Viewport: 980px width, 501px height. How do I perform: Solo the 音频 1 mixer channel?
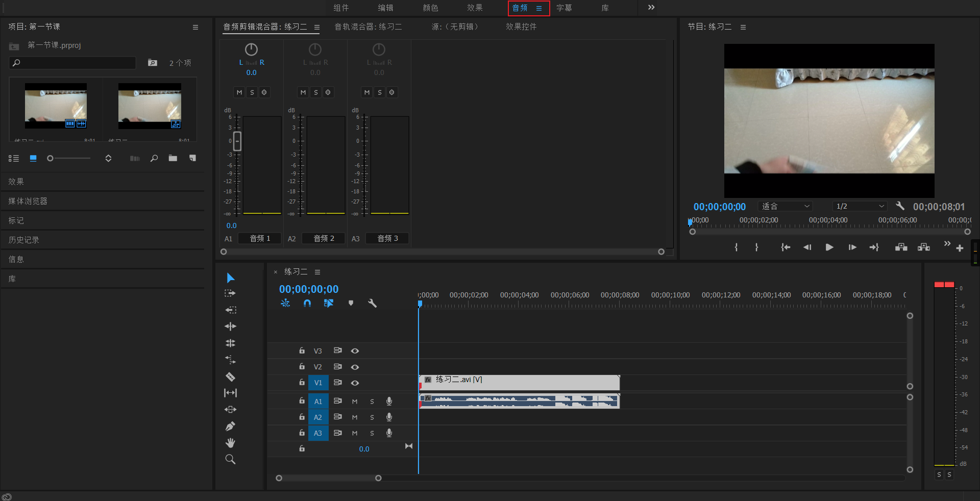[252, 92]
